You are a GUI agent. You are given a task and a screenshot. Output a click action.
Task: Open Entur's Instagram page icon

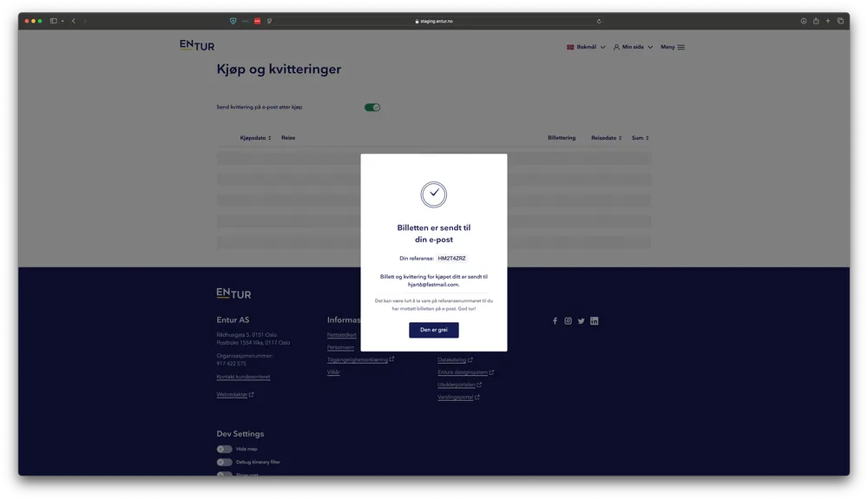[x=569, y=321]
